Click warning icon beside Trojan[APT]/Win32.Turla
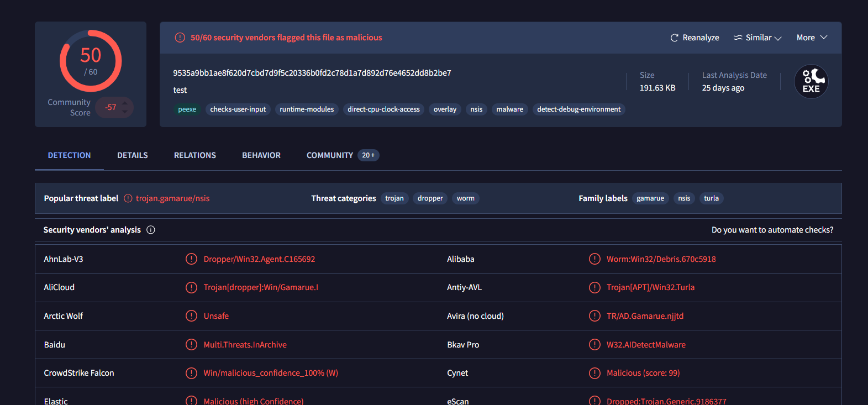 pos(595,287)
